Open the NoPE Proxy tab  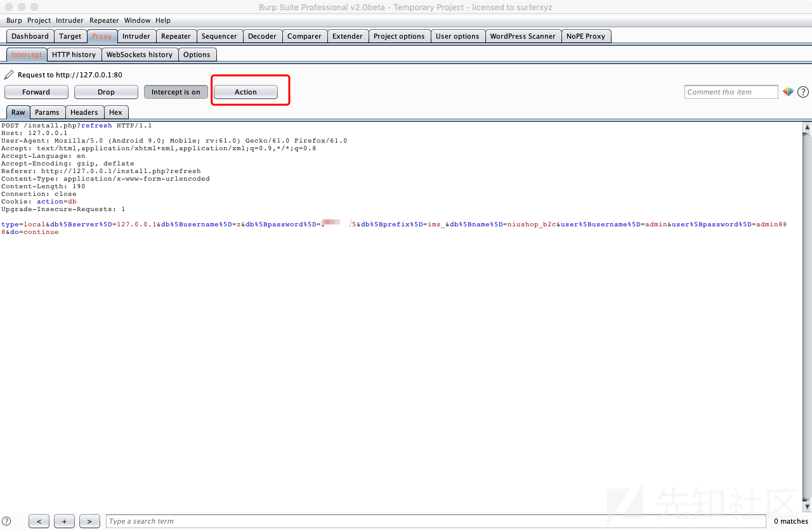(586, 36)
